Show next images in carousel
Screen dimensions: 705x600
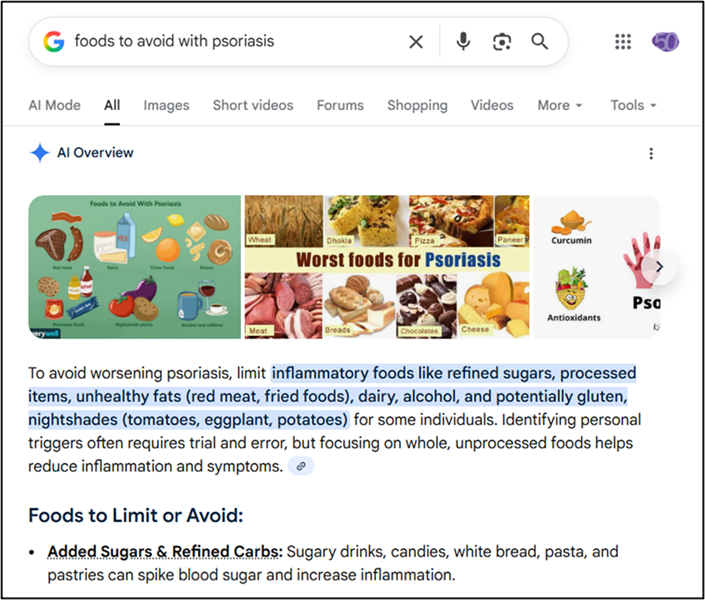click(659, 267)
